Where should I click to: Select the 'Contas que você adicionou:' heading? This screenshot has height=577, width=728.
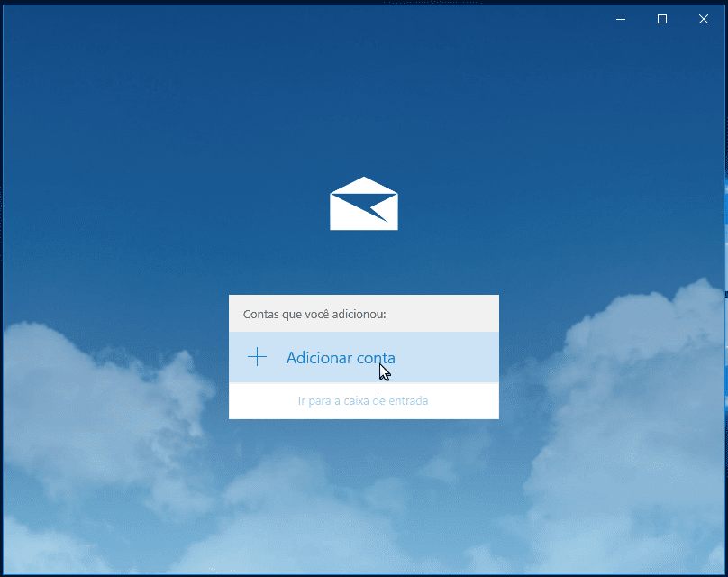[x=314, y=314]
